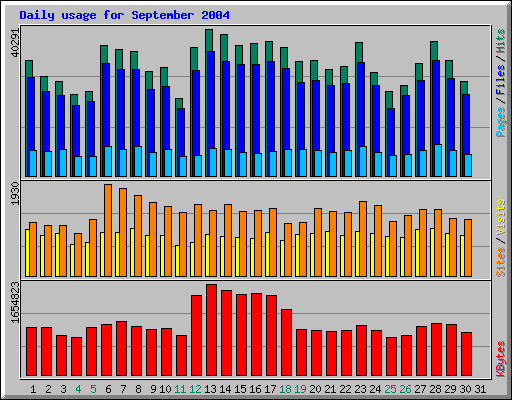Click green weekend day label 19
The width and height of the screenshot is (512, 400).
tap(300, 389)
